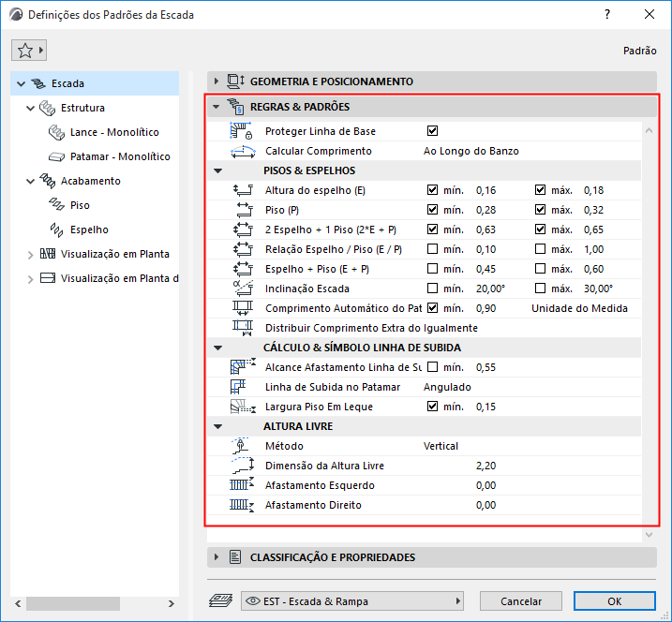Click the Cancelar button

(521, 601)
